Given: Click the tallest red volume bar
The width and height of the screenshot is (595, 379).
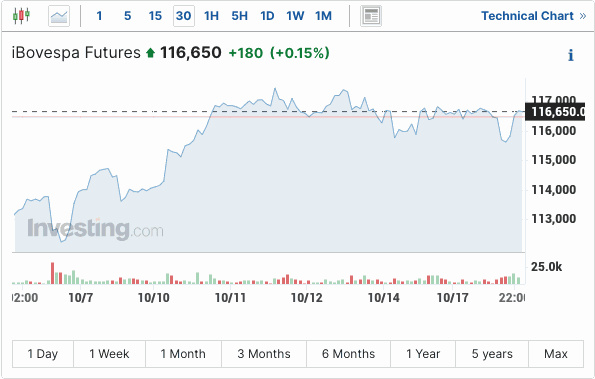Looking at the screenshot, I should 52,273.
